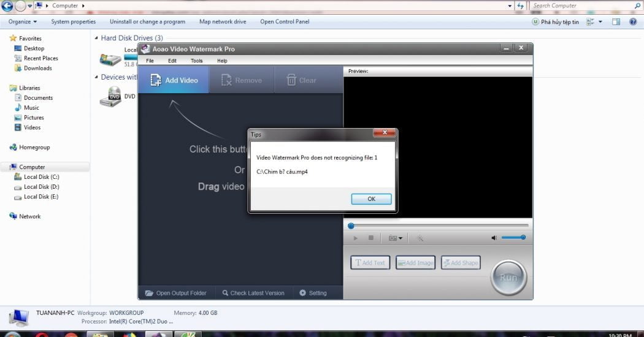The height and width of the screenshot is (337, 644).
Task: Click the Add Shape watermark button
Action: (x=461, y=263)
